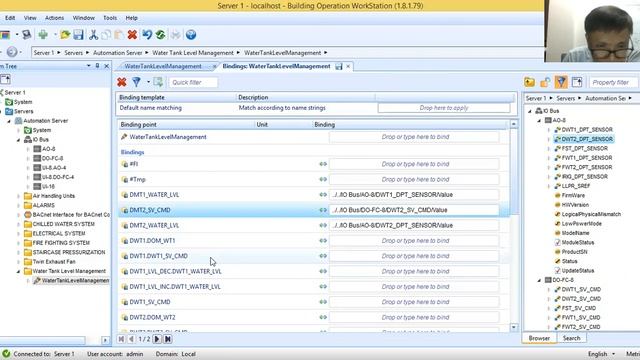Screen dimensions: 640x360
Task: Click the Property filter field
Action: (613, 82)
